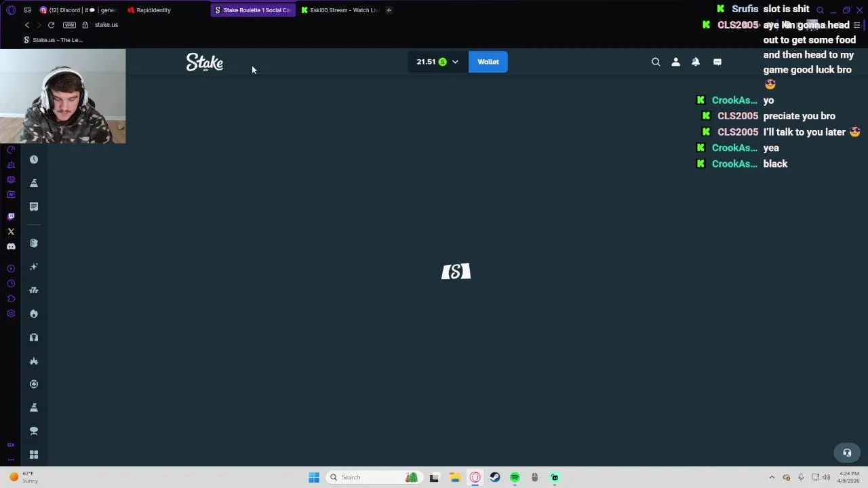Open the sparkle new releases icon
This screenshot has height=488, width=868.
(34, 267)
